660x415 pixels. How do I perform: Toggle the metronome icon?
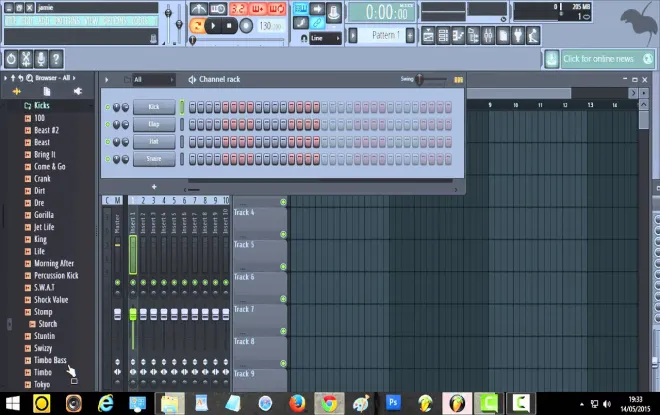tap(198, 8)
